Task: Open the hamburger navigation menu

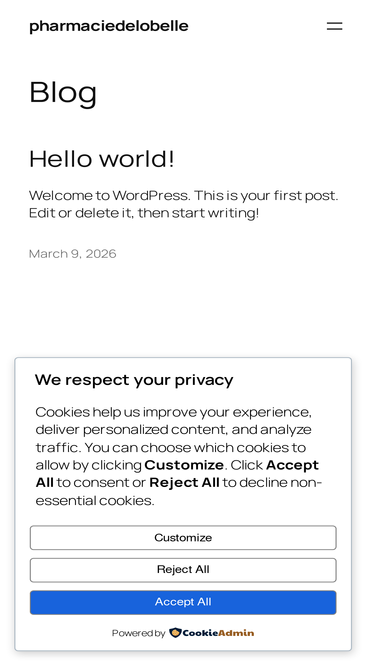Action: [334, 26]
